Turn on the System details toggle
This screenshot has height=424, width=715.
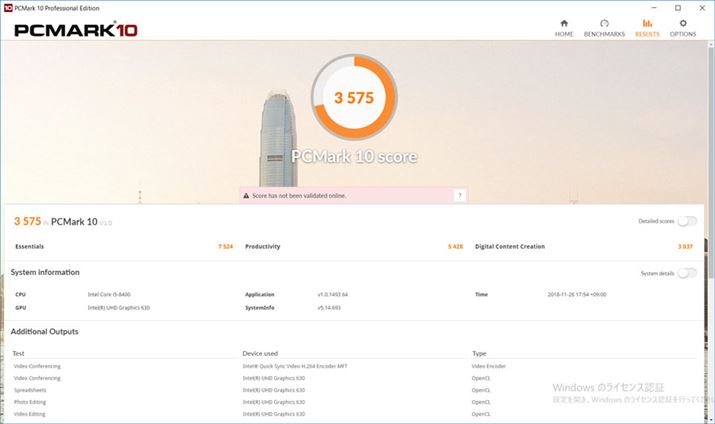click(686, 273)
